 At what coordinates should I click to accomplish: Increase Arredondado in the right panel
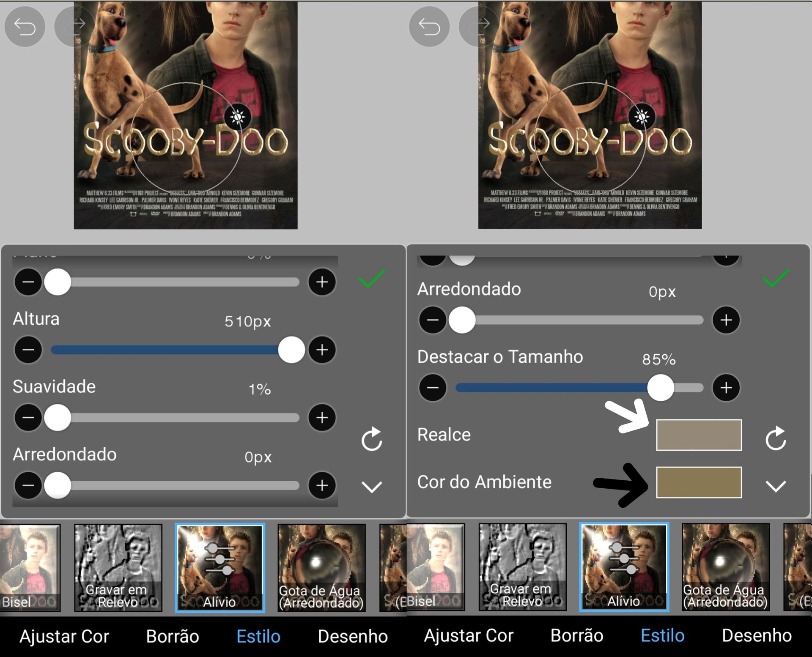[726, 320]
